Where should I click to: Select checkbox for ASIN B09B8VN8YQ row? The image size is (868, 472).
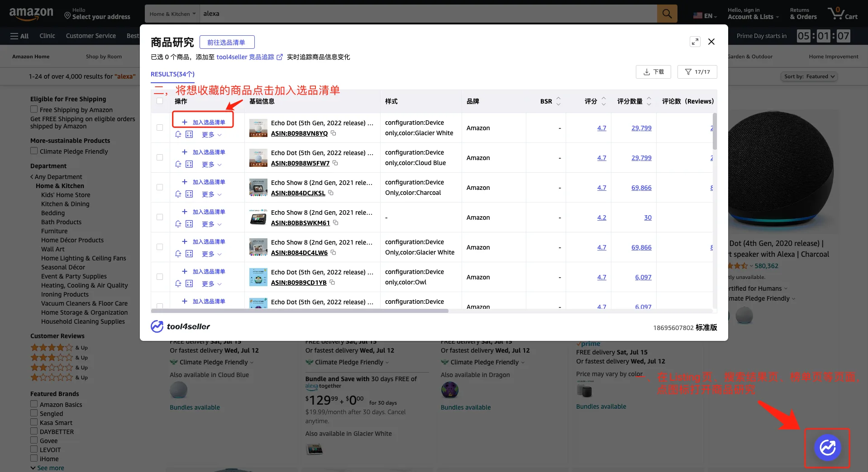coord(160,128)
